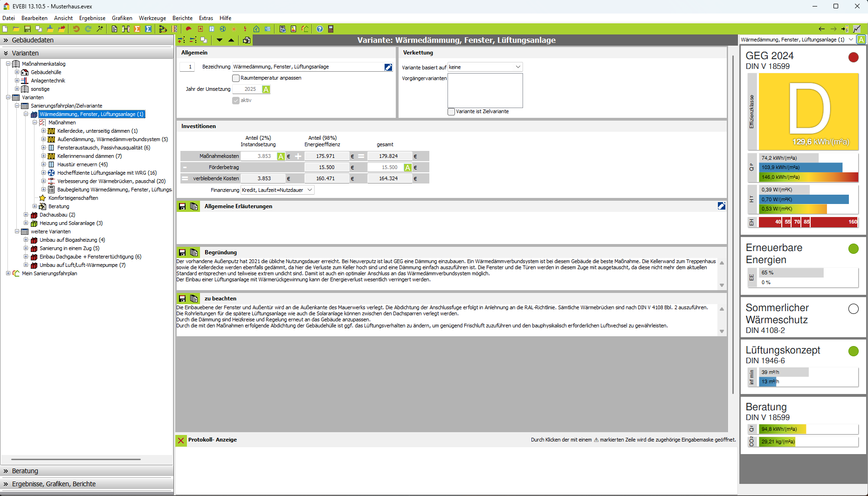The height and width of the screenshot is (496, 868).
Task: Expand the Beratung panel section
Action: [25, 471]
